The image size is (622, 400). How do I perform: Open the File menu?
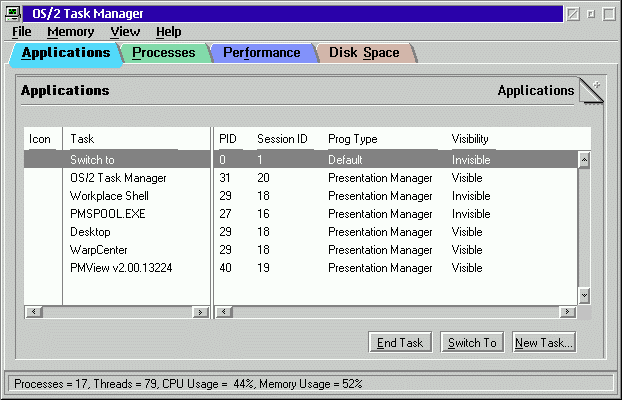click(x=22, y=32)
